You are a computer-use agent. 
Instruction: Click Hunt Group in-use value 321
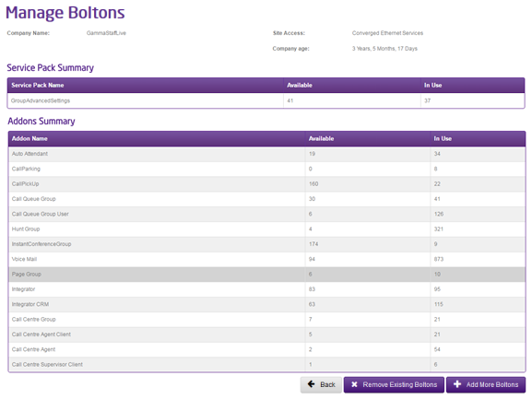(x=438, y=229)
